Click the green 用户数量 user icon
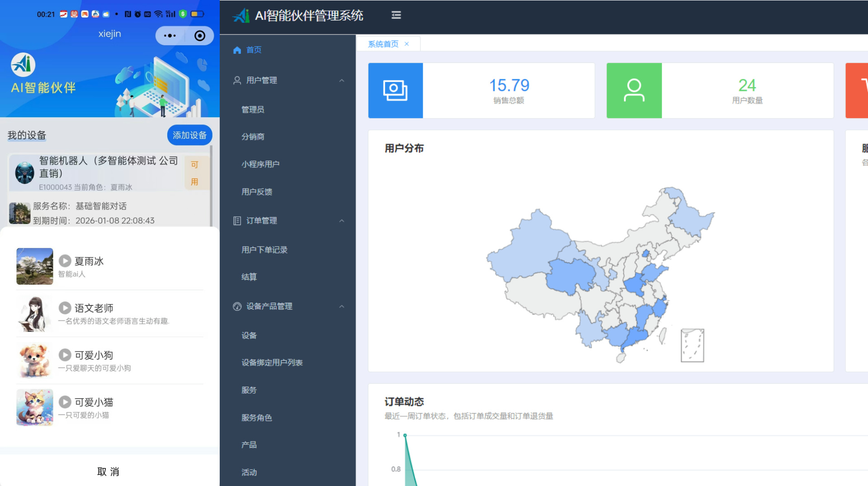Viewport: 868px width, 486px height. click(634, 91)
